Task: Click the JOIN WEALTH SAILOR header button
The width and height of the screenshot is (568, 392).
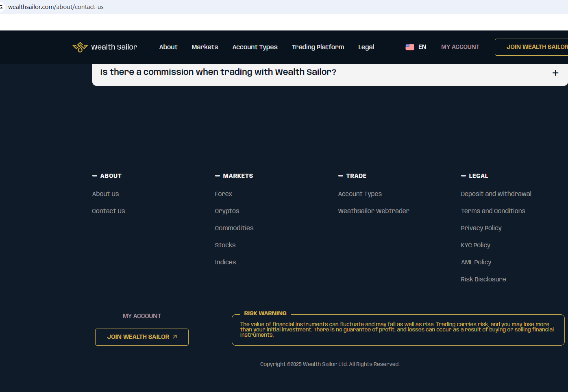Action: click(531, 47)
